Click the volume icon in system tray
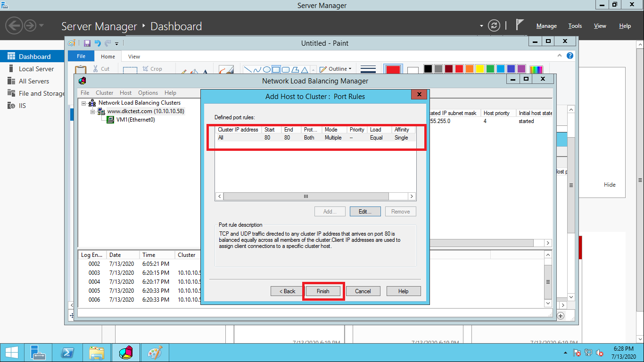 (600, 353)
